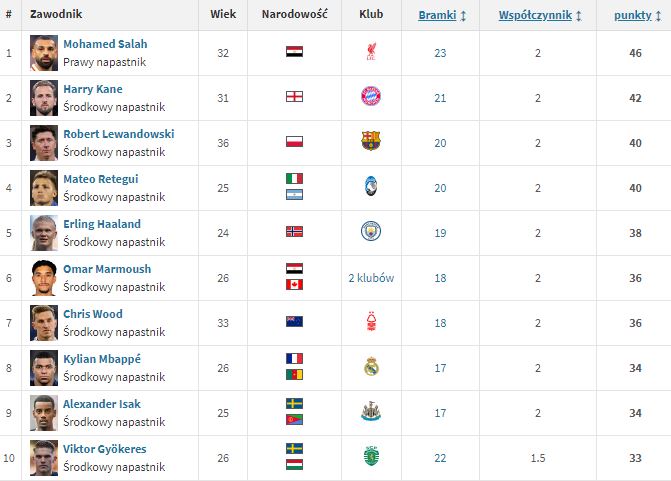This screenshot has height=481, width=671.
Task: Click the Sporting CP club crest
Action: click(371, 457)
